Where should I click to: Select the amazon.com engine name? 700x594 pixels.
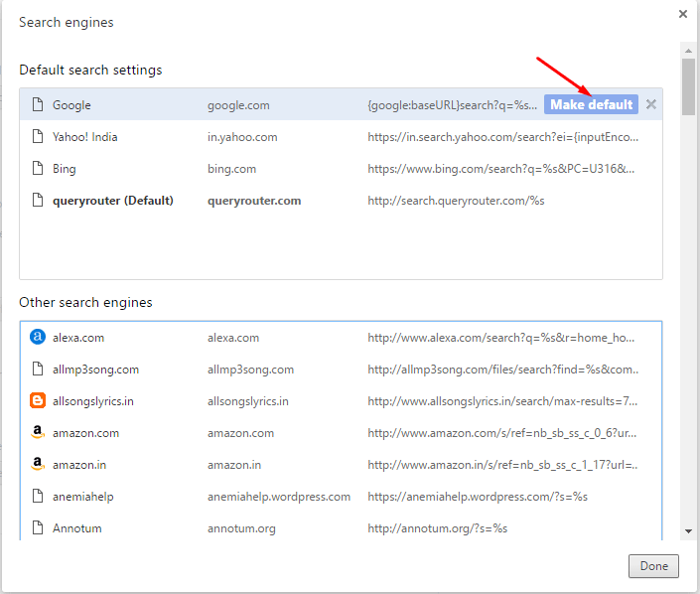pos(85,433)
